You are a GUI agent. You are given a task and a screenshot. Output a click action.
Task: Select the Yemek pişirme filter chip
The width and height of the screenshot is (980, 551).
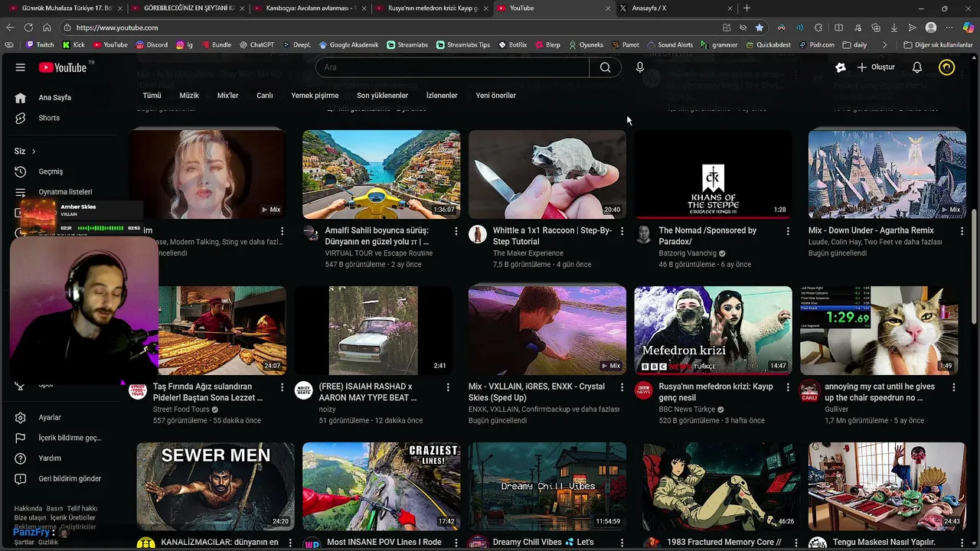click(315, 96)
